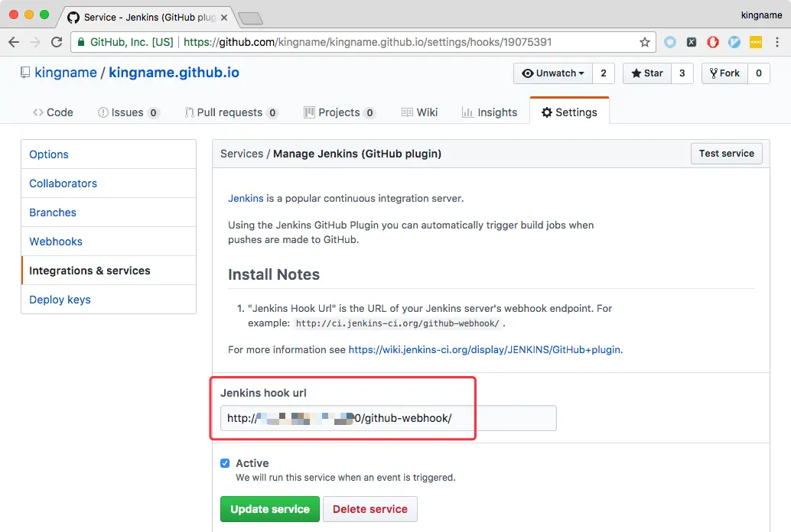Open the dark X browser extension
This screenshot has width=791, height=532.
692,42
